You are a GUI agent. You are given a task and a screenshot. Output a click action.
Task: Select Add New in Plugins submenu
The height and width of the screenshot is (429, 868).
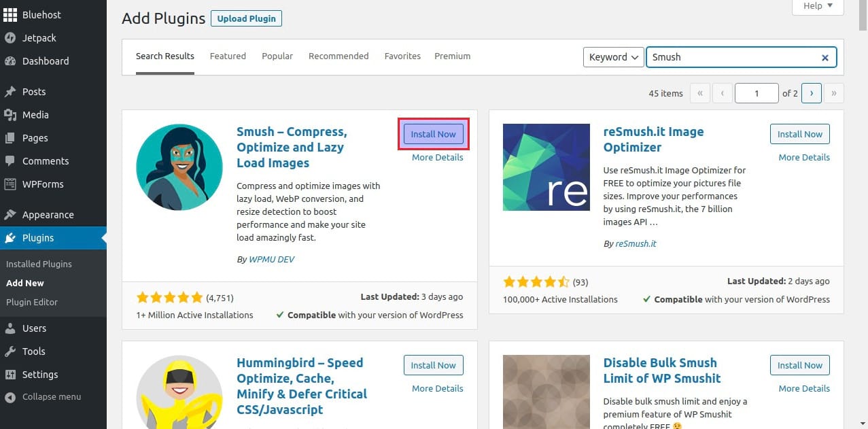[x=25, y=283]
